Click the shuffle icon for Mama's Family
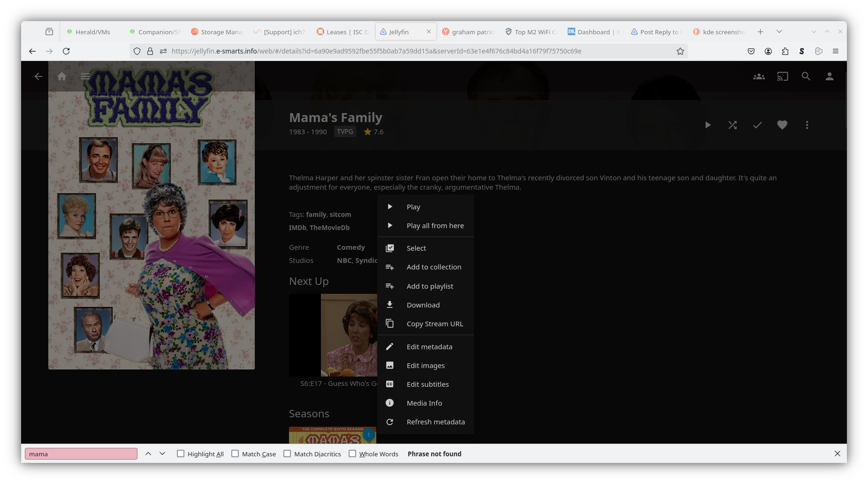This screenshot has height=484, width=868. [732, 125]
